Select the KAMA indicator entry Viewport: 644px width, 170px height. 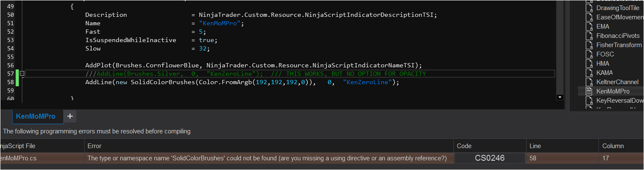[604, 73]
